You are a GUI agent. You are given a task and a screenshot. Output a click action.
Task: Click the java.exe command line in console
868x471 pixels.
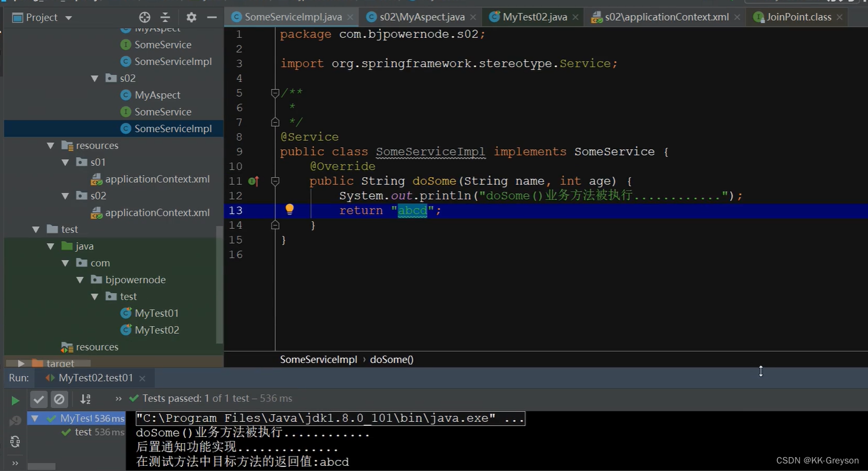(x=330, y=418)
